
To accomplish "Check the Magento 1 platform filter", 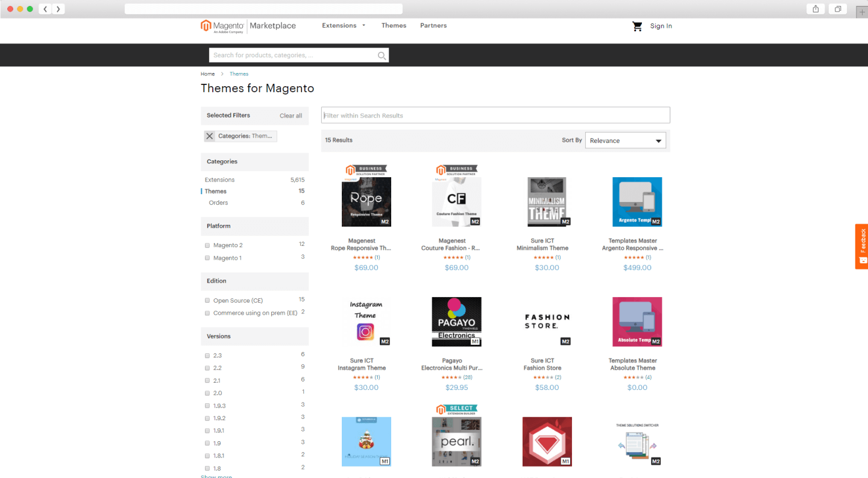I will click(207, 258).
